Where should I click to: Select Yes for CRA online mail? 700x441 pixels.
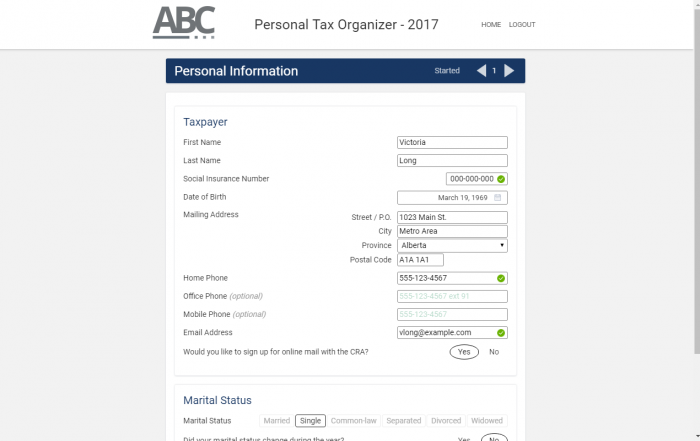coord(464,352)
